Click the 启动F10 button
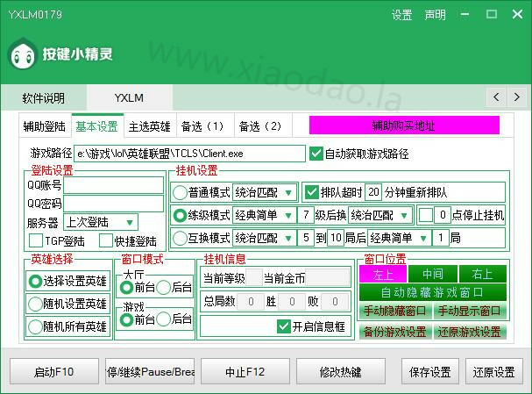532x394 pixels. (54, 371)
